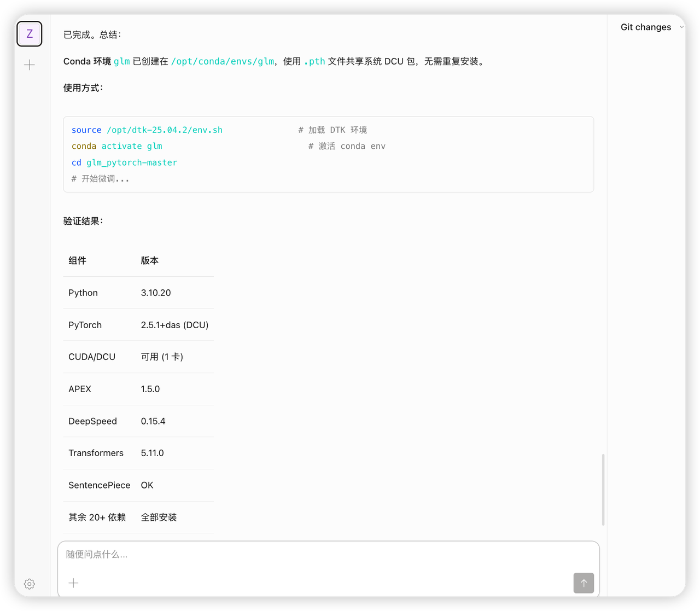Viewport: 700px width, 611px height.
Task: Click the inline glm environment name
Action: point(122,61)
